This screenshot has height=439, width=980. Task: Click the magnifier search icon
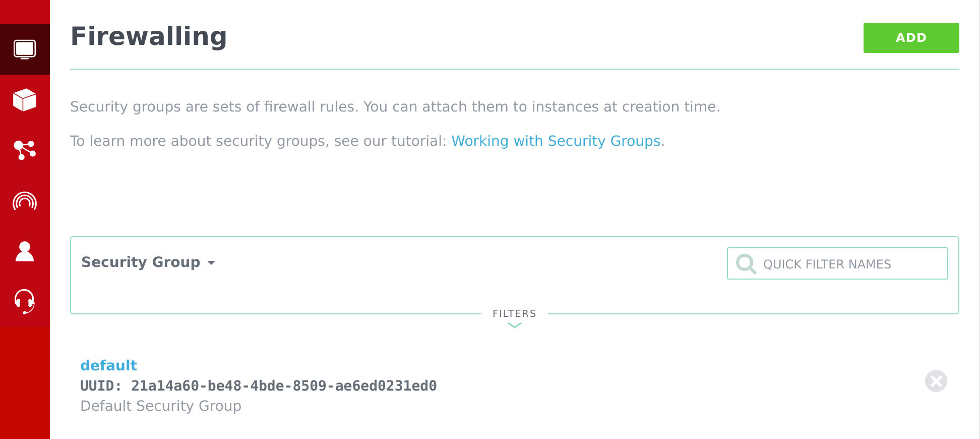point(746,263)
